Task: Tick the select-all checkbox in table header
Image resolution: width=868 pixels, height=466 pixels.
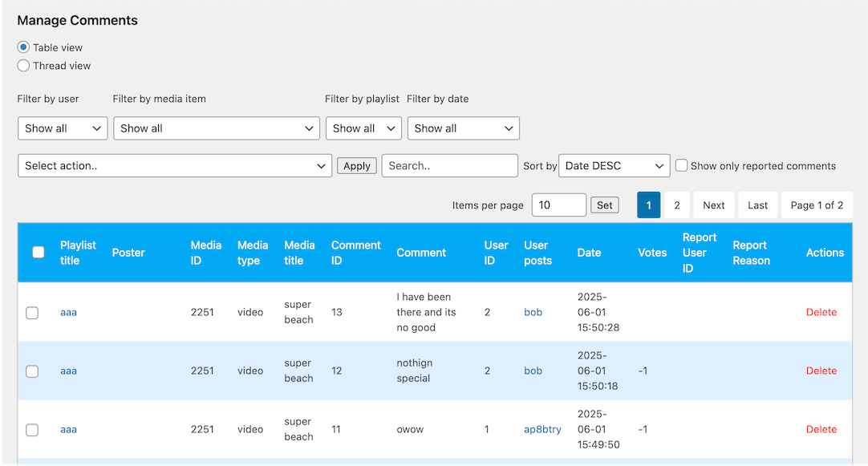Action: [x=39, y=252]
